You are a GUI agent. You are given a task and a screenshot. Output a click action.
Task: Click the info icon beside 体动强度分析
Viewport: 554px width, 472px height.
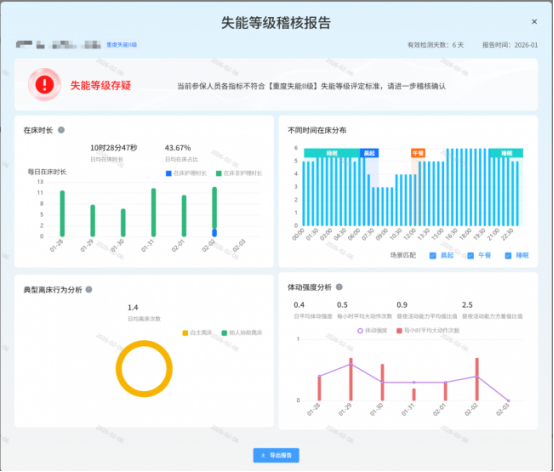[x=339, y=287]
